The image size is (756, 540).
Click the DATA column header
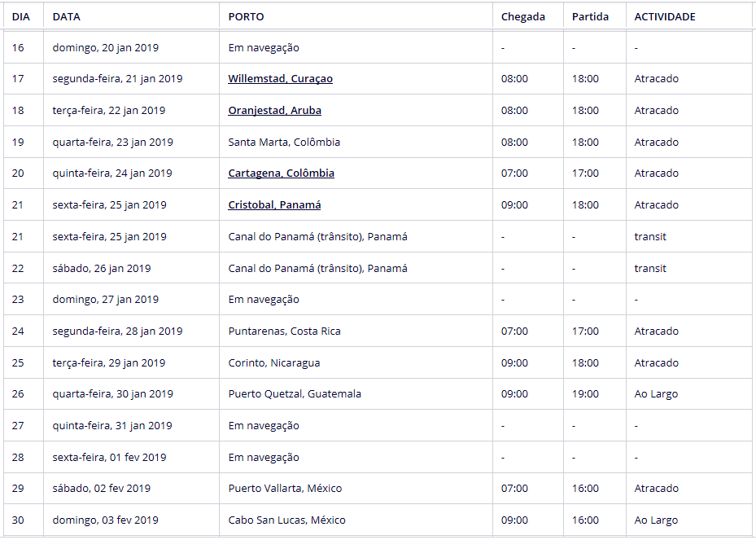(67, 16)
